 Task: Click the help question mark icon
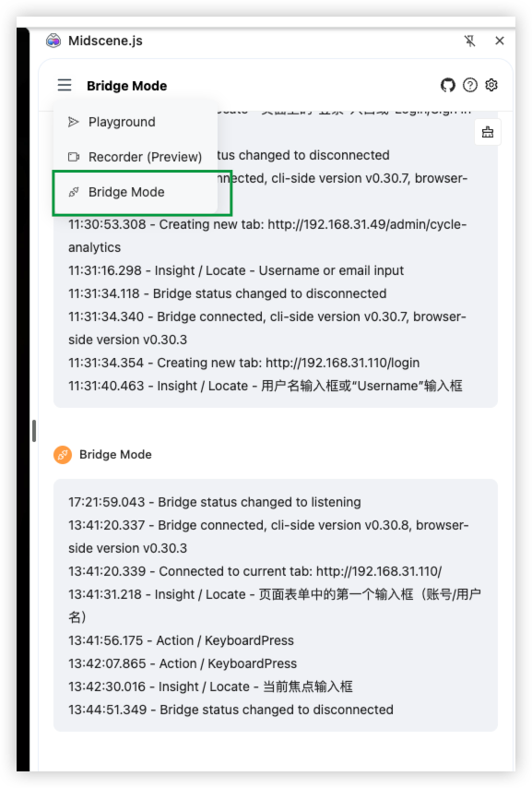(469, 85)
